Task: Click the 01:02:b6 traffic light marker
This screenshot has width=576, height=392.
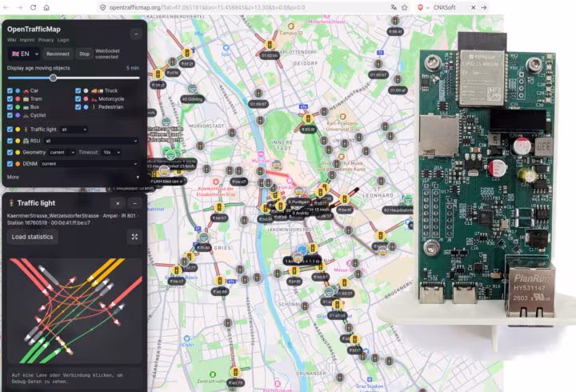Action: point(270,45)
